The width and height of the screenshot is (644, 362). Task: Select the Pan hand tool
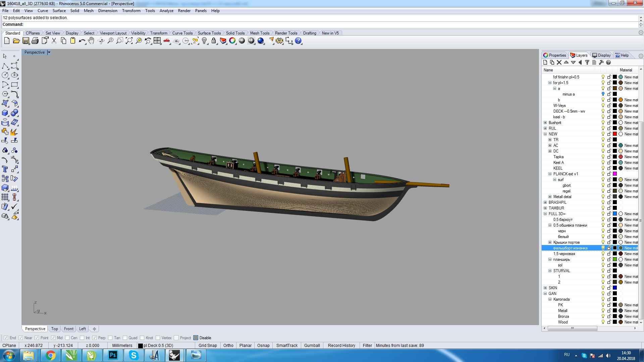pos(91,41)
